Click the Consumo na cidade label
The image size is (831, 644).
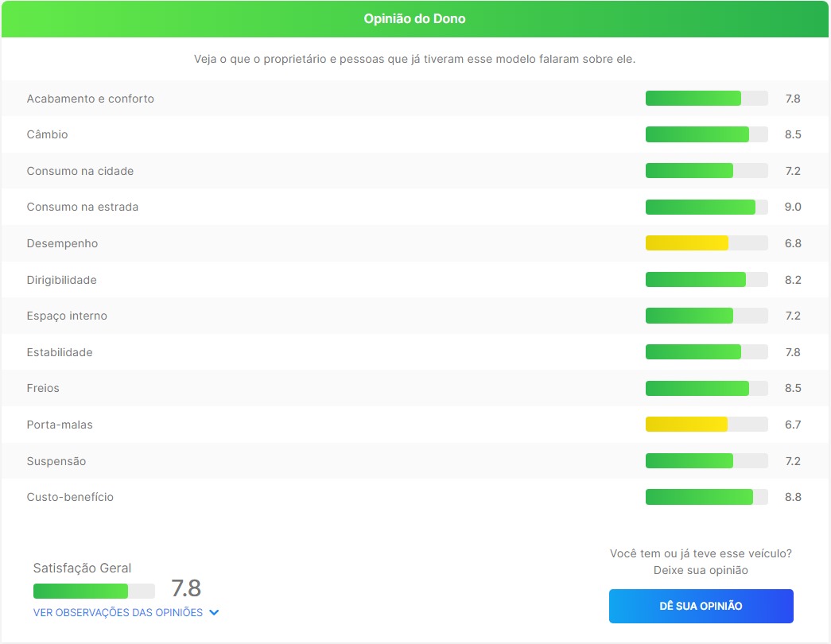tap(80, 171)
